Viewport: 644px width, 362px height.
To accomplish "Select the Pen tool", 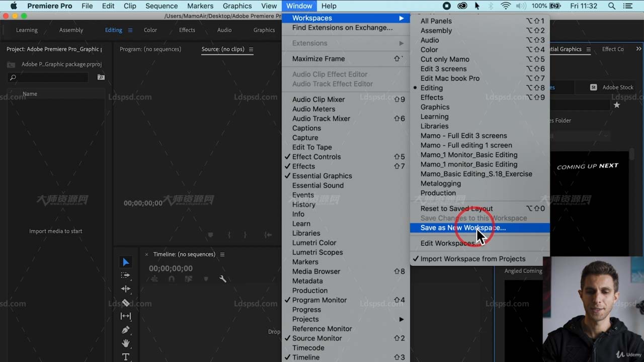I will point(126,330).
